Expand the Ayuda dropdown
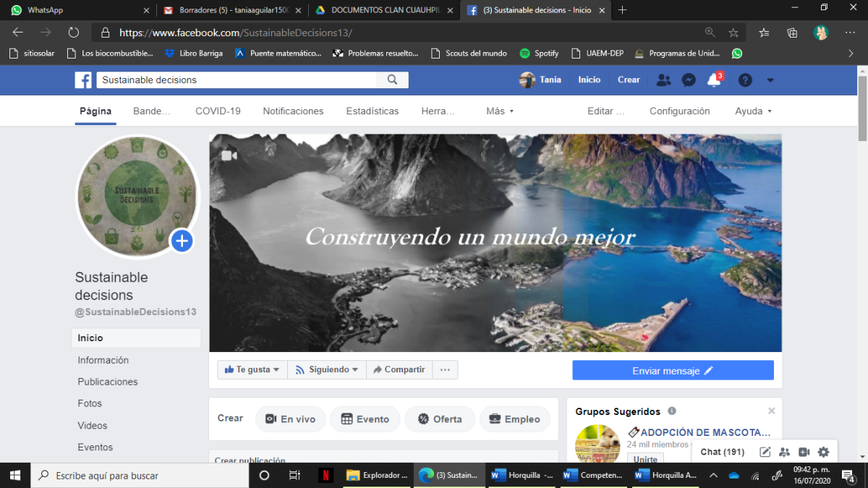Image resolution: width=868 pixels, height=488 pixels. 753,111
